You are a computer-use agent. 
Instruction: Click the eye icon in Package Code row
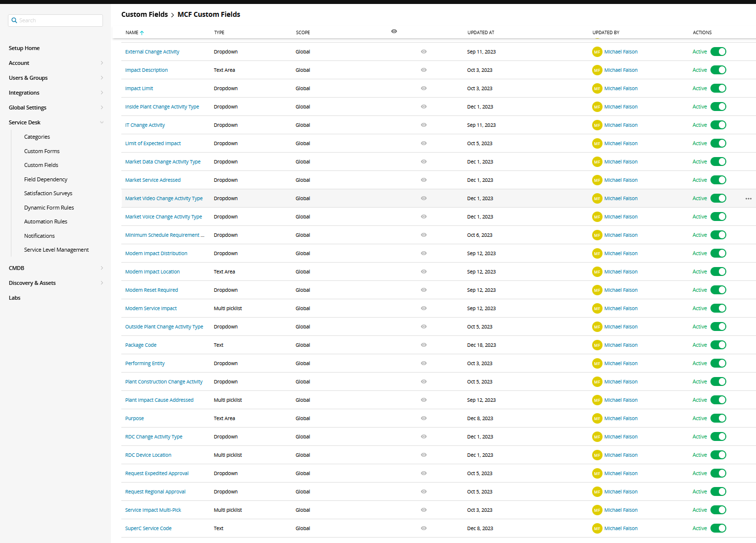(x=424, y=345)
